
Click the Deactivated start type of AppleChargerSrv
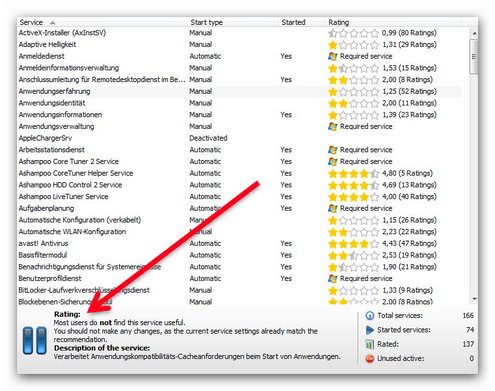coord(208,138)
